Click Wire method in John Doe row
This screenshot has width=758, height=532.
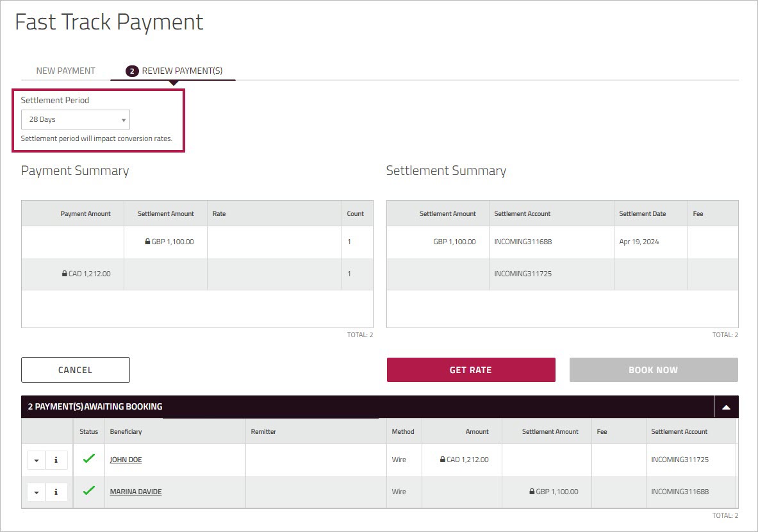pos(399,460)
